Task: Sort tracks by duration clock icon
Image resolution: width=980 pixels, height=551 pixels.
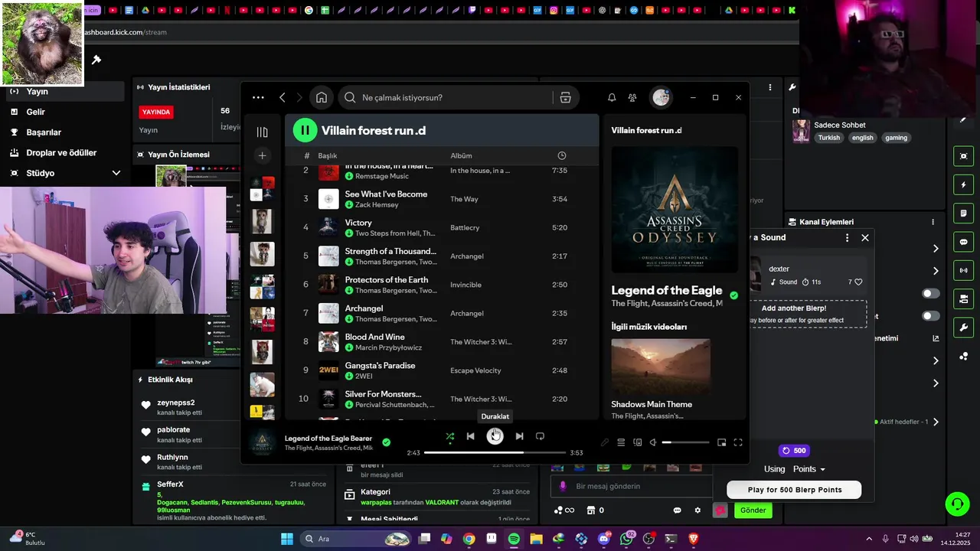Action: 562,155
